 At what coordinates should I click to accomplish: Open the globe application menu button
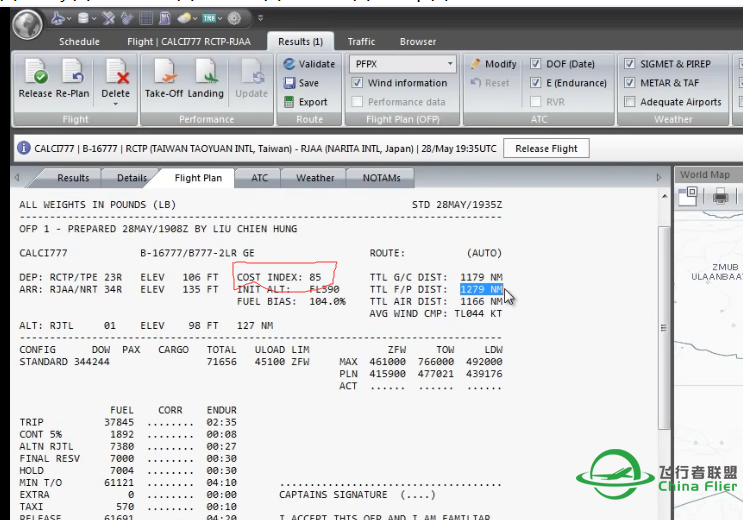tap(27, 24)
